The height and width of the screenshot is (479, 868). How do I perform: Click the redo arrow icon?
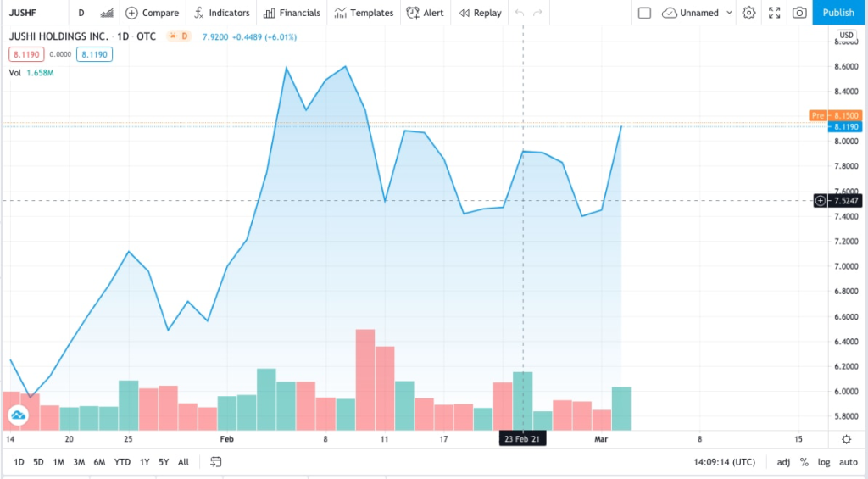coord(537,12)
